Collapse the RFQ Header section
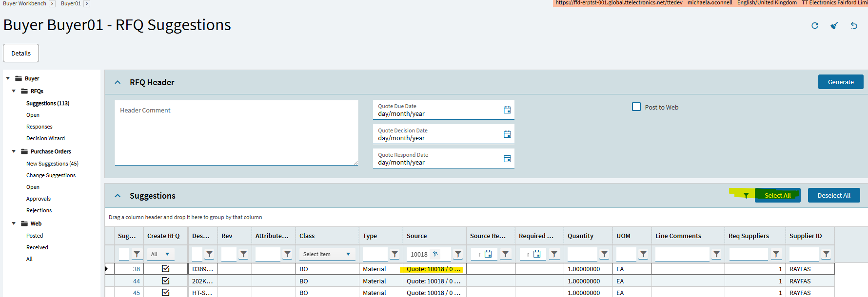The height and width of the screenshot is (297, 868). coord(118,82)
